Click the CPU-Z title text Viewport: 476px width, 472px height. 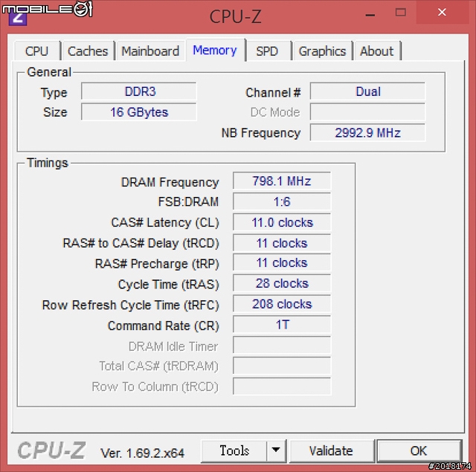(x=235, y=16)
